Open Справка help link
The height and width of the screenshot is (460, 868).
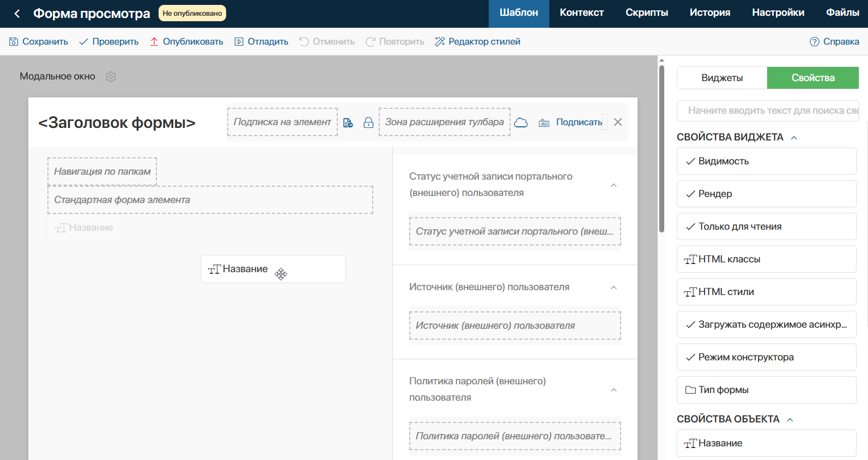(835, 41)
